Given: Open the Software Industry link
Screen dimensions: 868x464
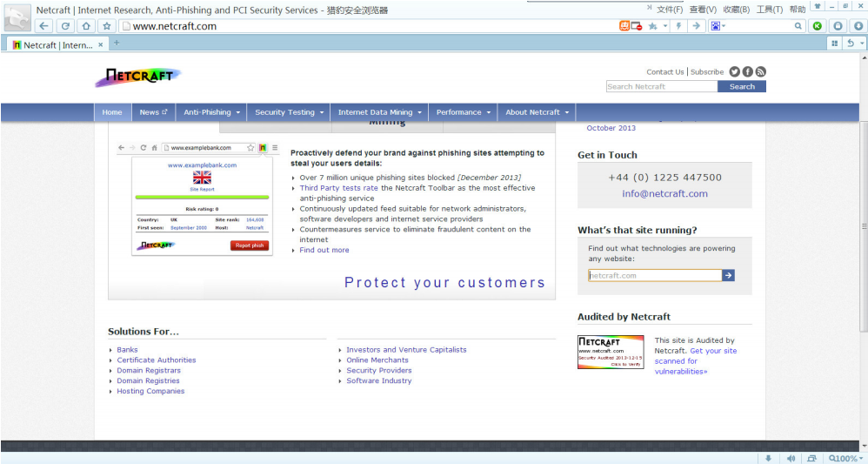Looking at the screenshot, I should 379,380.
